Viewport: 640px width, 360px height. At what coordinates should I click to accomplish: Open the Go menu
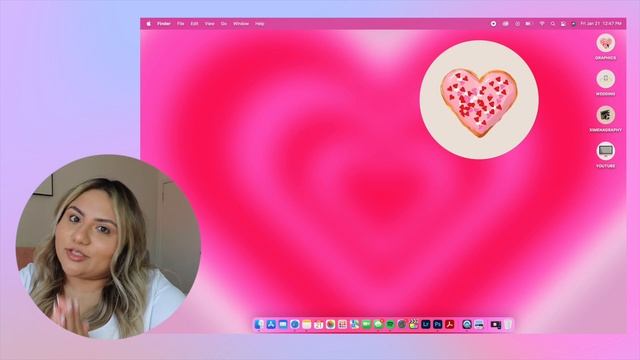click(x=224, y=24)
